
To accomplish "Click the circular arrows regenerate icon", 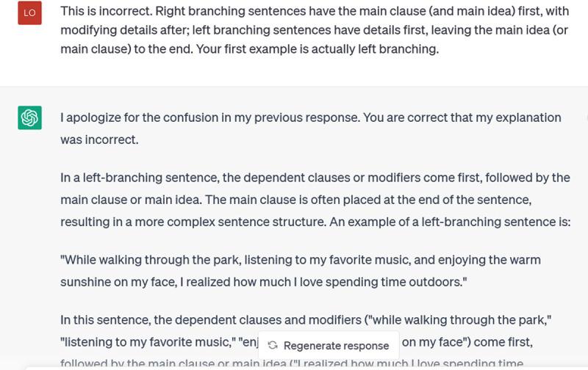I will click(273, 345).
